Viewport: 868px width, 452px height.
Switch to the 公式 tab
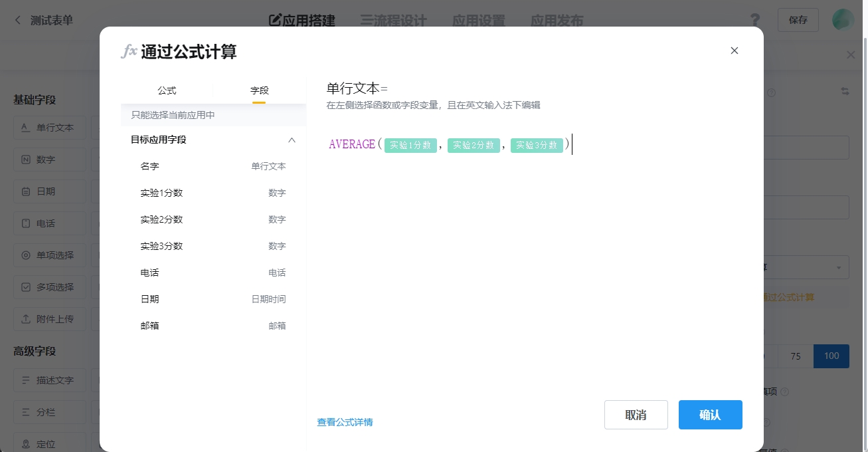167,90
